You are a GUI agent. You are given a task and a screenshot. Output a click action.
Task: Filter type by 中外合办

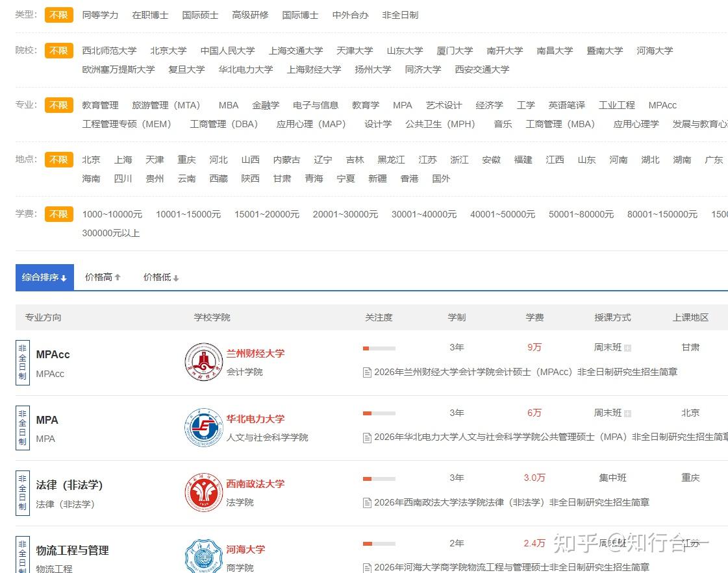(350, 16)
